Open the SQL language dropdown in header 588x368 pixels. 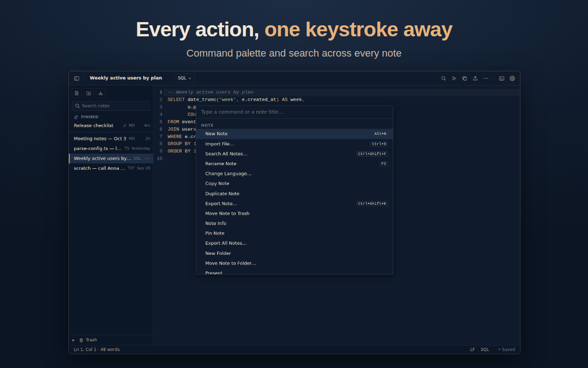click(x=184, y=78)
